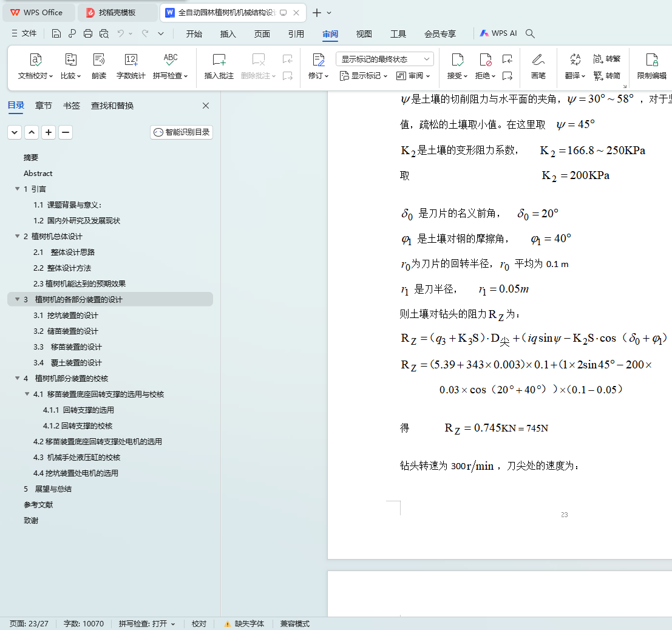Switch to 引用 ribbon tab
Image resolution: width=672 pixels, height=630 pixels.
click(x=296, y=34)
